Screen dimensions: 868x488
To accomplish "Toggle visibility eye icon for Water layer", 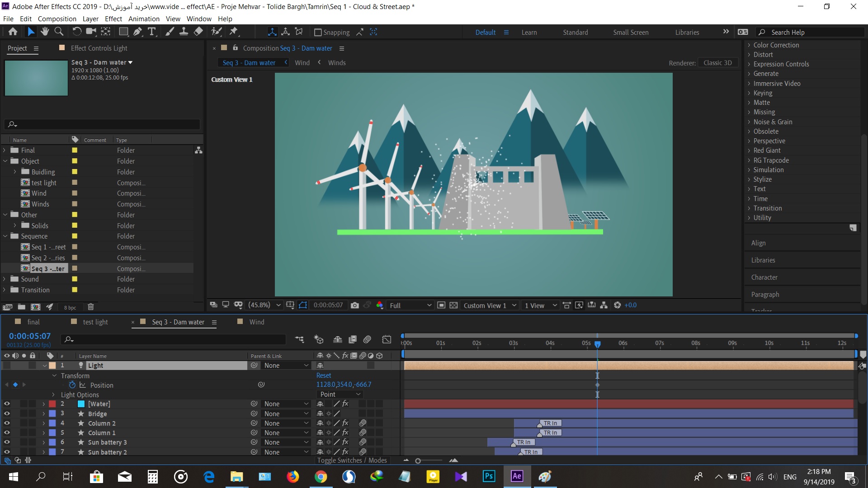I will [x=7, y=404].
